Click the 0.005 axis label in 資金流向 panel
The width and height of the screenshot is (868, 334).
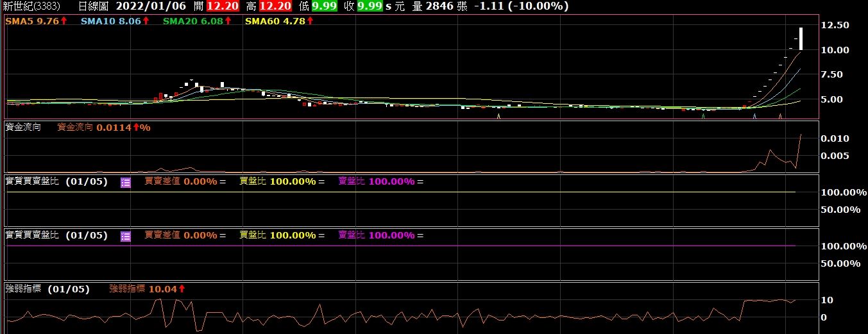tap(836, 156)
